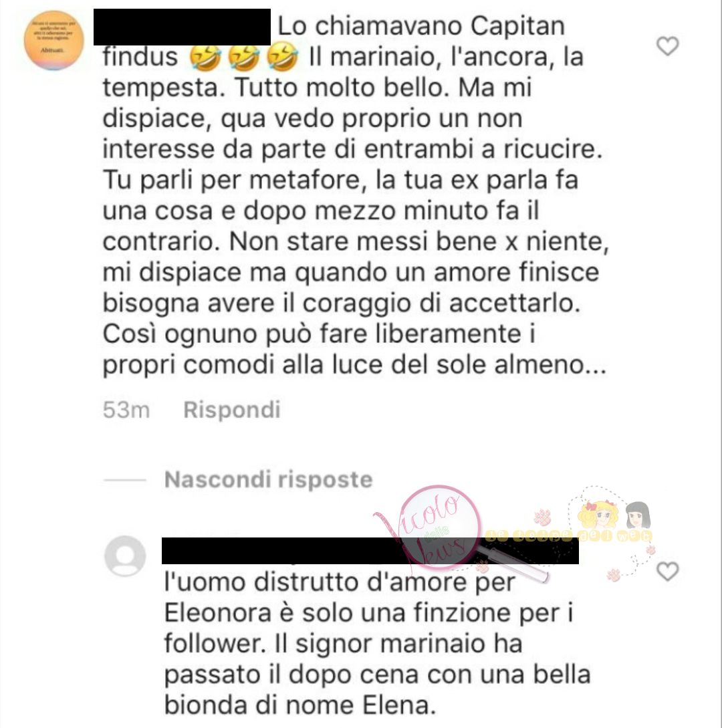Click the yellow "le iene del web" watermark text
Viewport: 722px width, 728px height.
click(569, 536)
